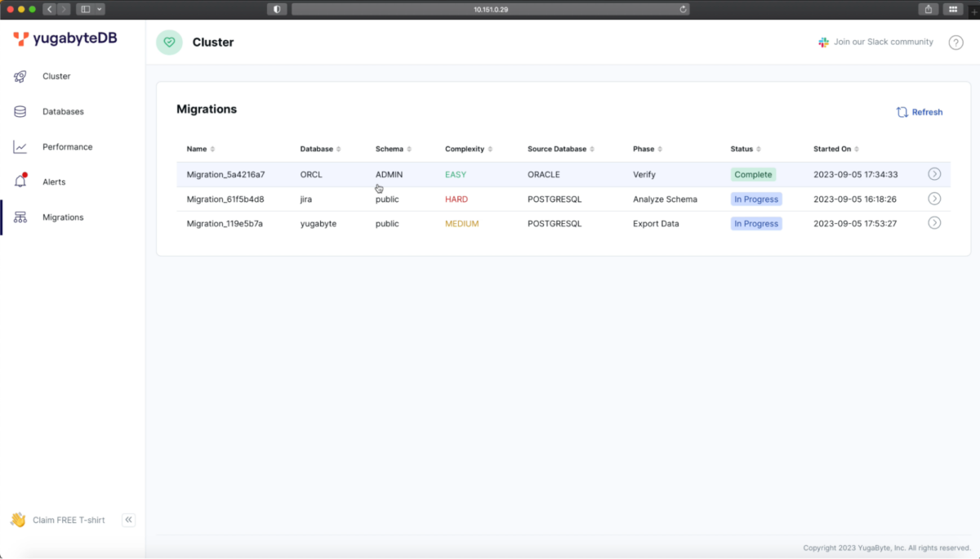Click the In Progress status badge for Migration_61f5b4d8
Image resolution: width=980 pixels, height=559 pixels.
pyautogui.click(x=755, y=199)
